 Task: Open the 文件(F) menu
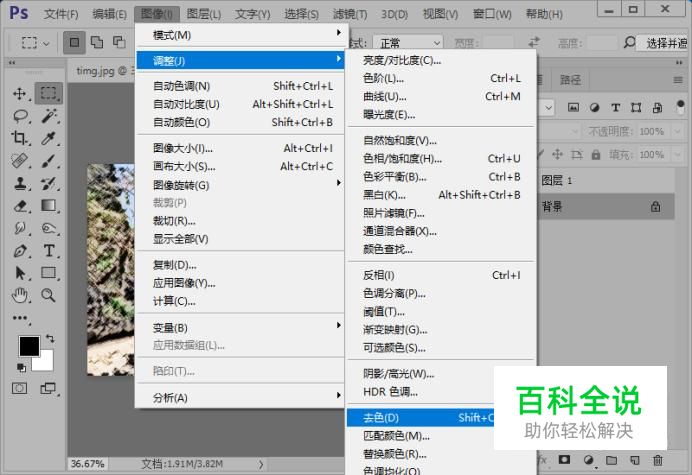pos(61,14)
